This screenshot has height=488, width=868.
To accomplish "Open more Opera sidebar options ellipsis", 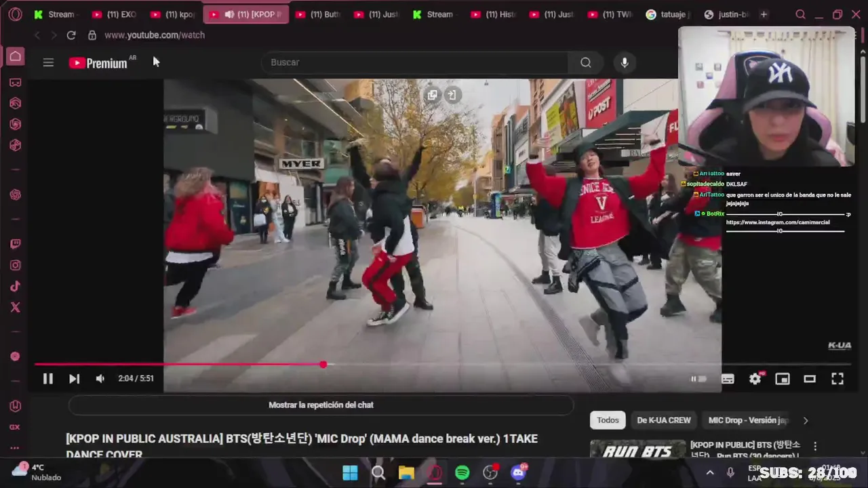I will 15,448.
